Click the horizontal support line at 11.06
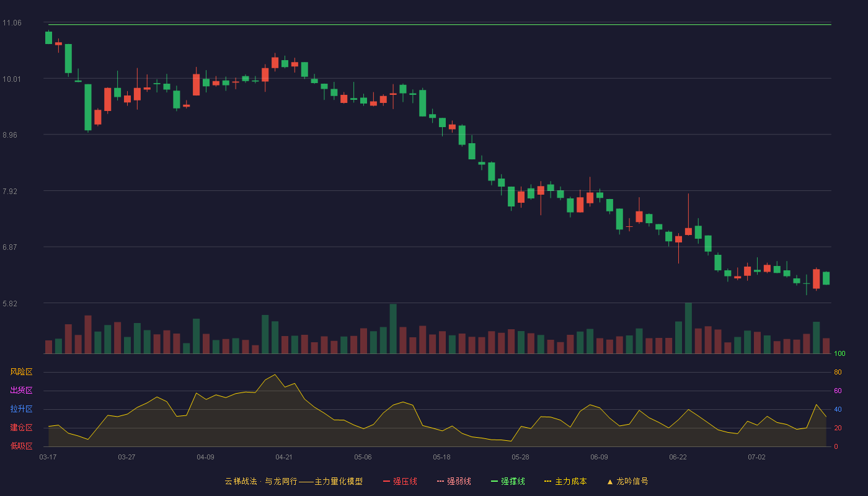Screen dimensions: 868x496 click(x=440, y=25)
